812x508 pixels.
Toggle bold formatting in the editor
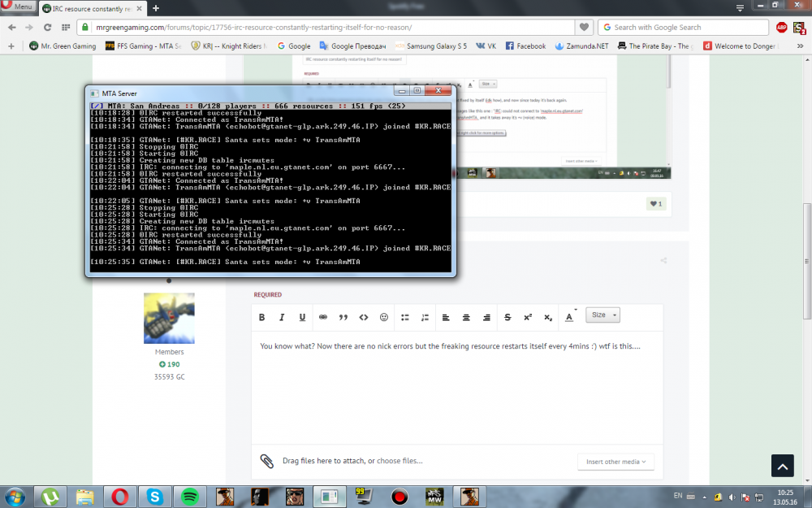[x=261, y=317]
